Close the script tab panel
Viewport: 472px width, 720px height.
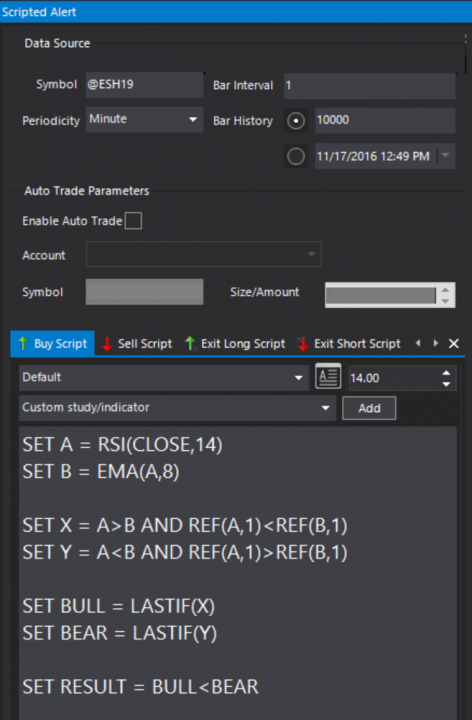tap(454, 343)
